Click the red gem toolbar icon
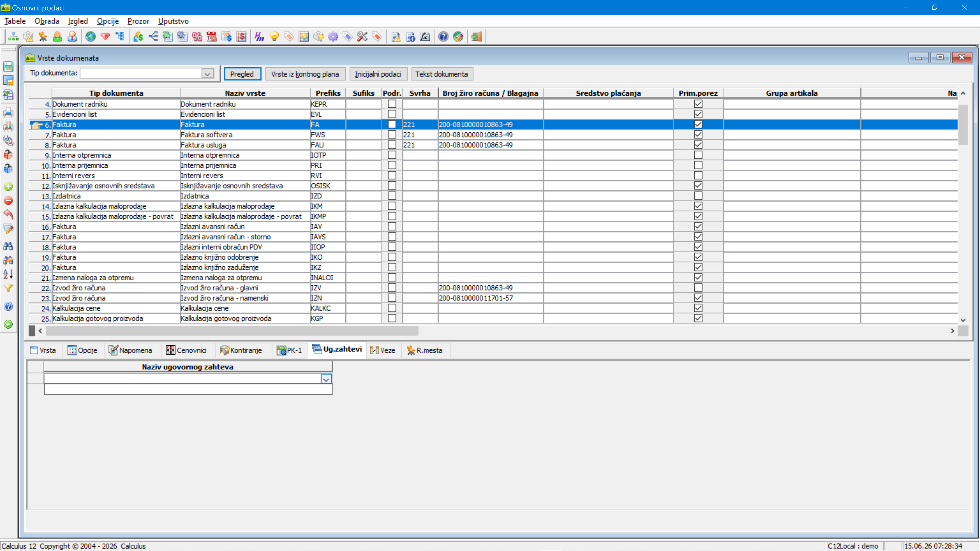Screen dimensions: 980x551 tap(105, 36)
